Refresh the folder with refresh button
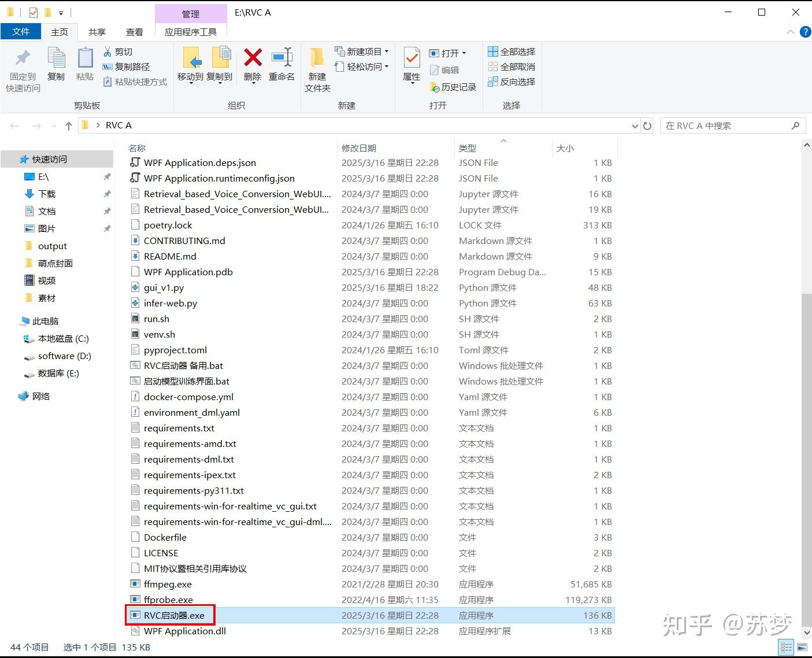Viewport: 812px width, 658px height. pyautogui.click(x=647, y=125)
